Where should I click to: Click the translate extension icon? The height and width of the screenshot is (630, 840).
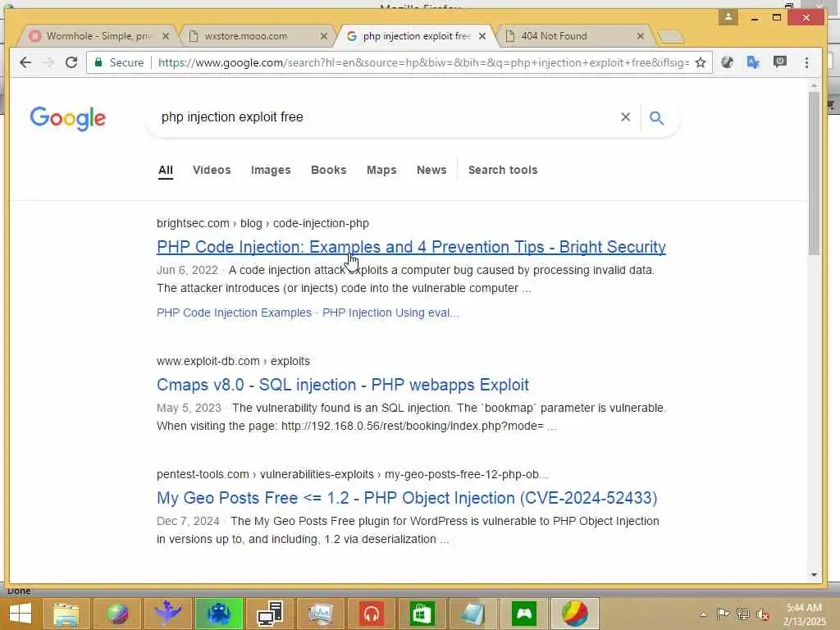tap(753, 62)
